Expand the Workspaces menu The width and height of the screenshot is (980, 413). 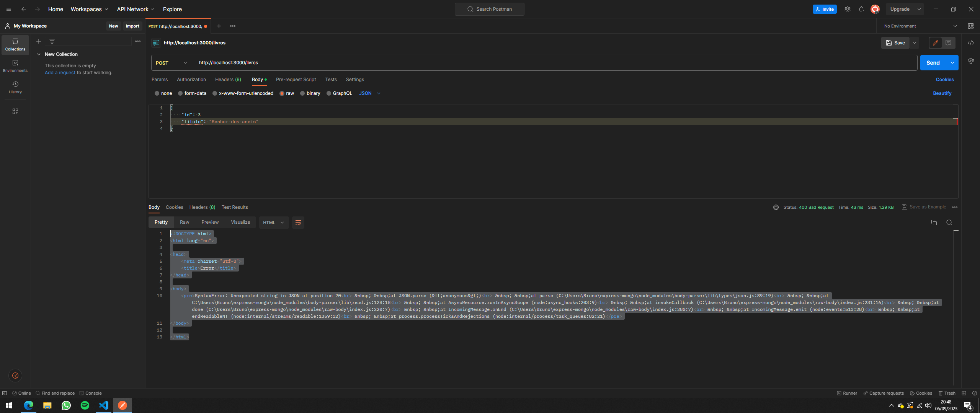[89, 9]
